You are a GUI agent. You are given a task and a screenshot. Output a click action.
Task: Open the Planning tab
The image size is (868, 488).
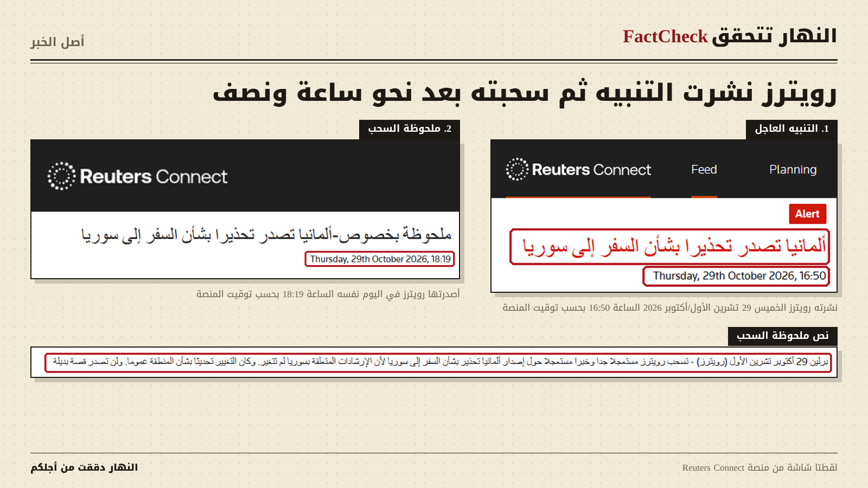click(793, 170)
